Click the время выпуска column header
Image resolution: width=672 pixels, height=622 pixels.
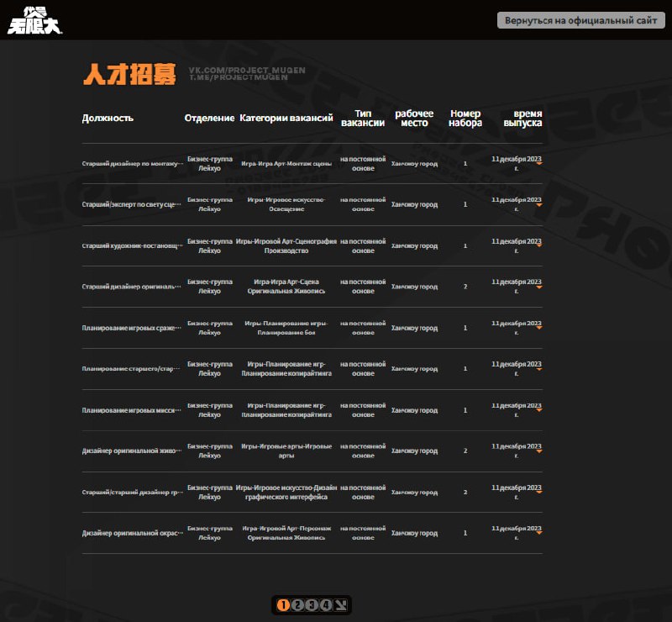pos(522,118)
